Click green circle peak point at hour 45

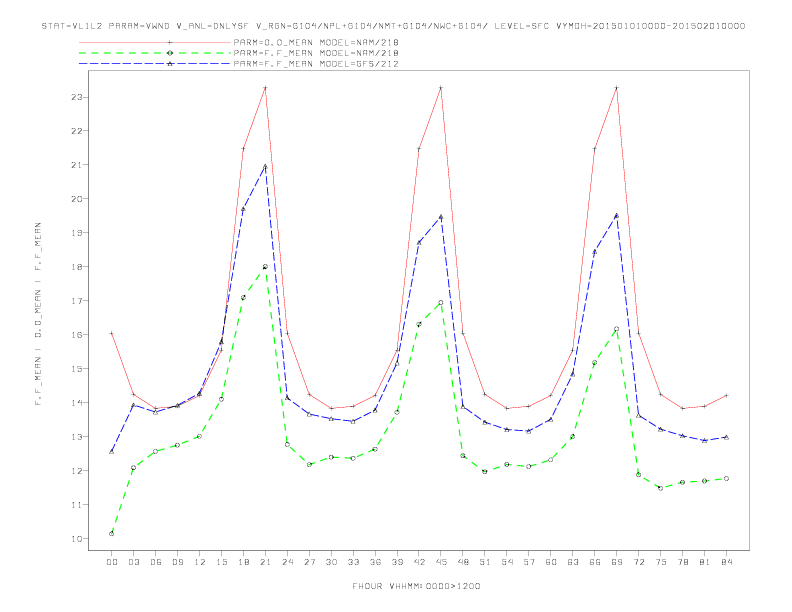click(441, 302)
